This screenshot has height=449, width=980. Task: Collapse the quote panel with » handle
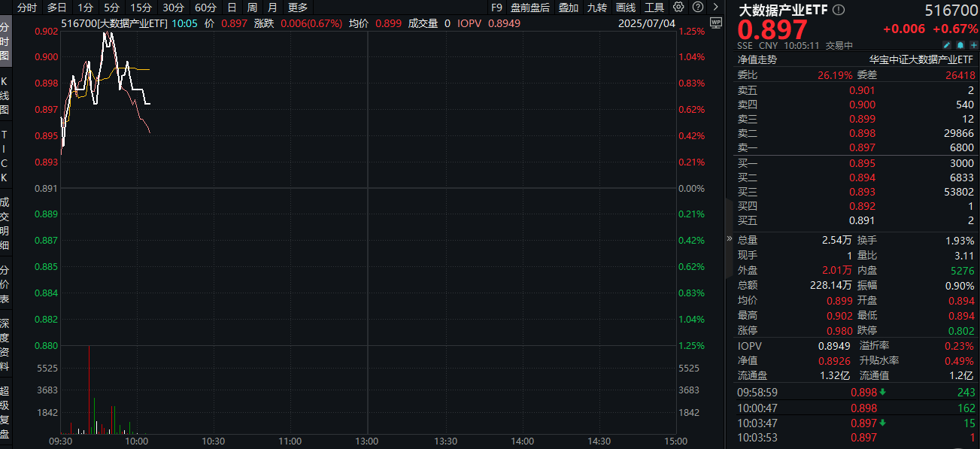(728, 238)
